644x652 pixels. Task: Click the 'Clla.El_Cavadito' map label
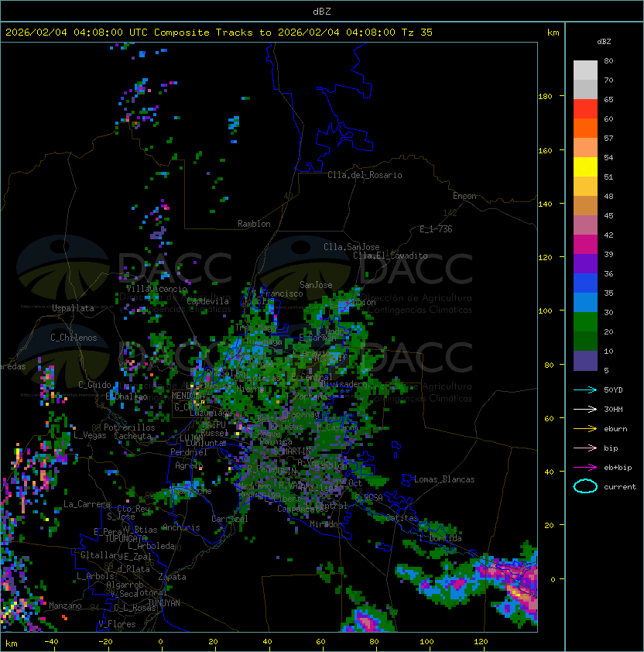390,256
